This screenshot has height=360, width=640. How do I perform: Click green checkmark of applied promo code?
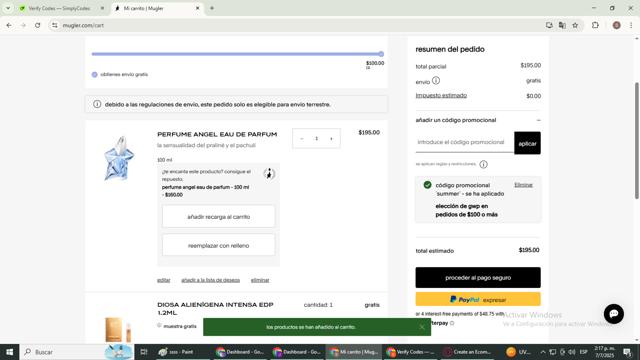427,185
